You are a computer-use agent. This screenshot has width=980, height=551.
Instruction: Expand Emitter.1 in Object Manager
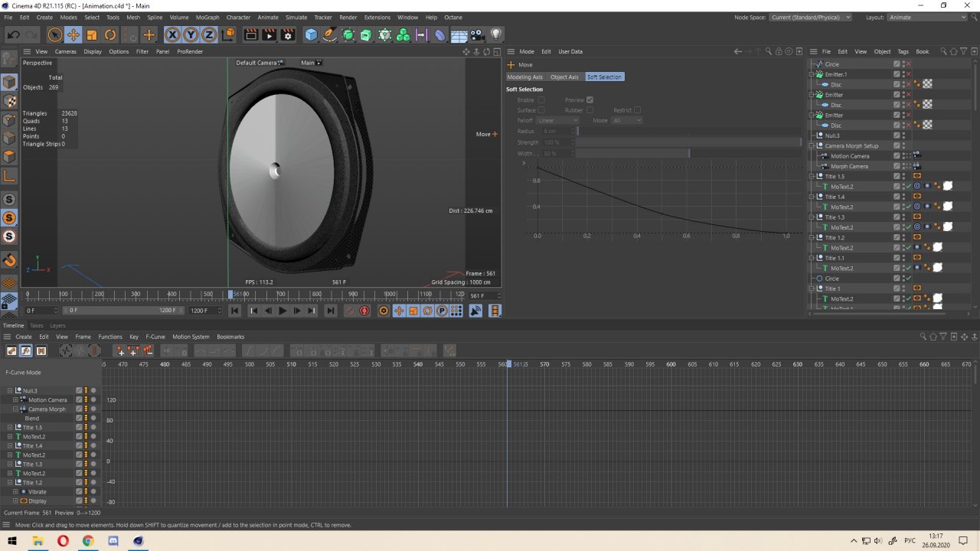click(812, 74)
